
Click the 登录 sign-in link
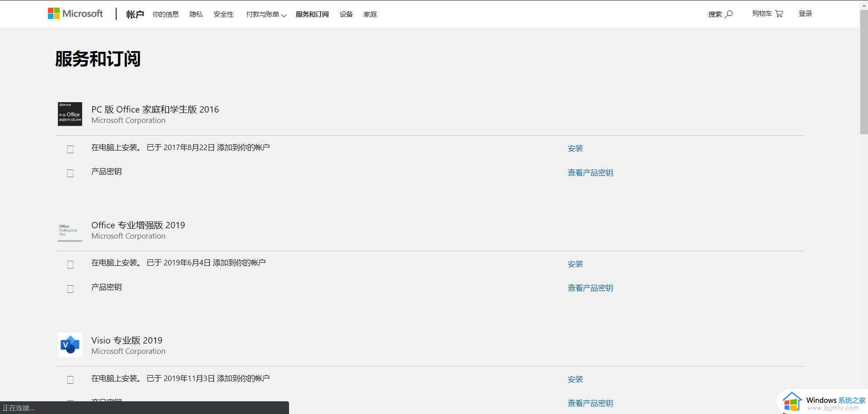(x=805, y=14)
